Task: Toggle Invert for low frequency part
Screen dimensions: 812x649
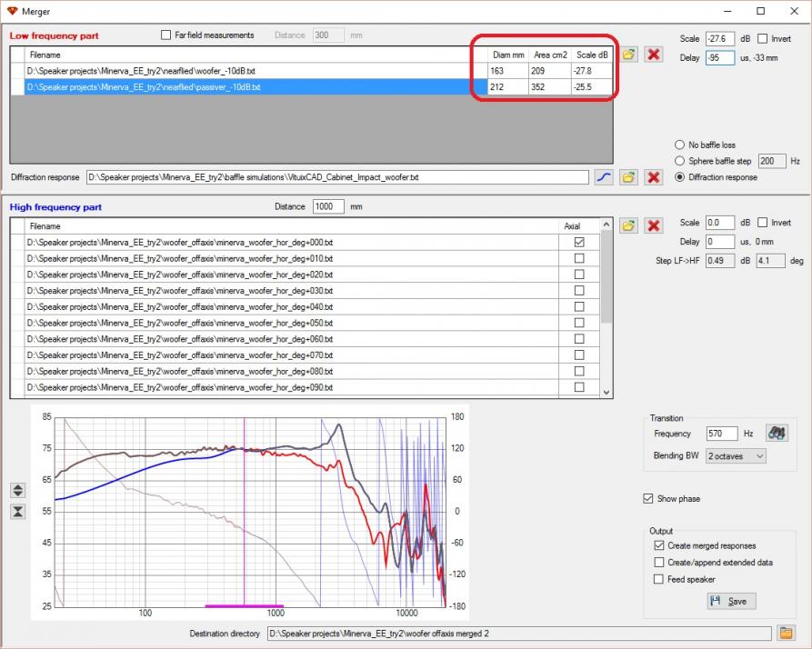Action: tap(762, 39)
